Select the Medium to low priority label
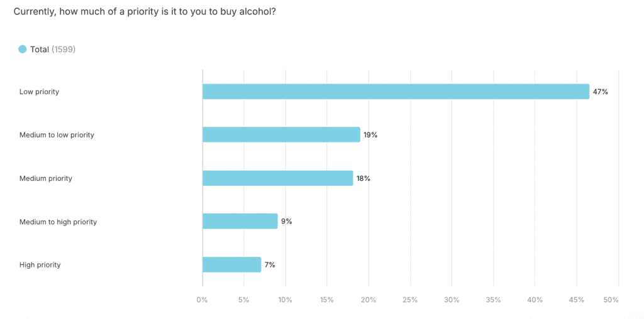The height and width of the screenshot is (319, 644). point(57,135)
